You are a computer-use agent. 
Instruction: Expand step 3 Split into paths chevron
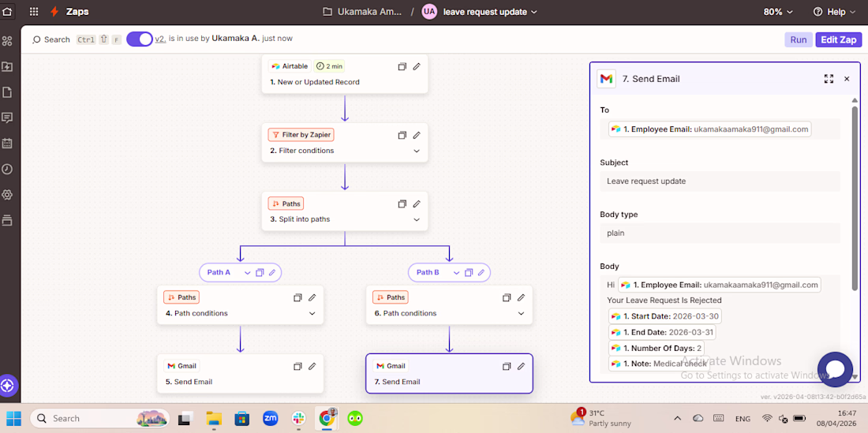[417, 219]
